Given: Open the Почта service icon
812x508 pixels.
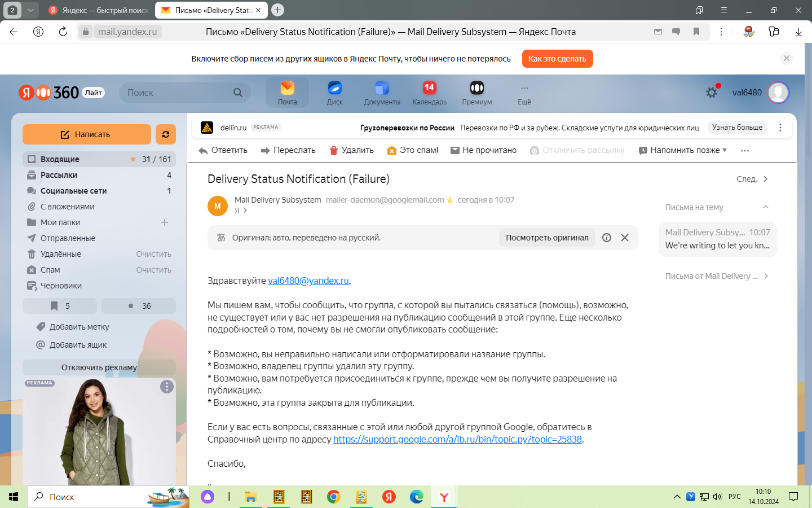Looking at the screenshot, I should click(287, 93).
